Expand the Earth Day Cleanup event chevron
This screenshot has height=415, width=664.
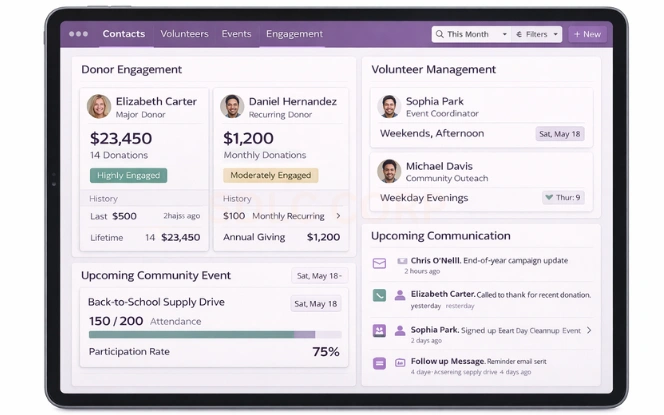589,330
